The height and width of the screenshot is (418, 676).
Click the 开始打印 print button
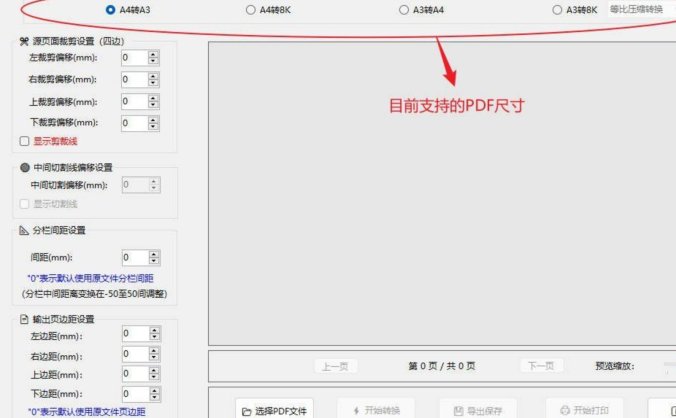[584, 410]
